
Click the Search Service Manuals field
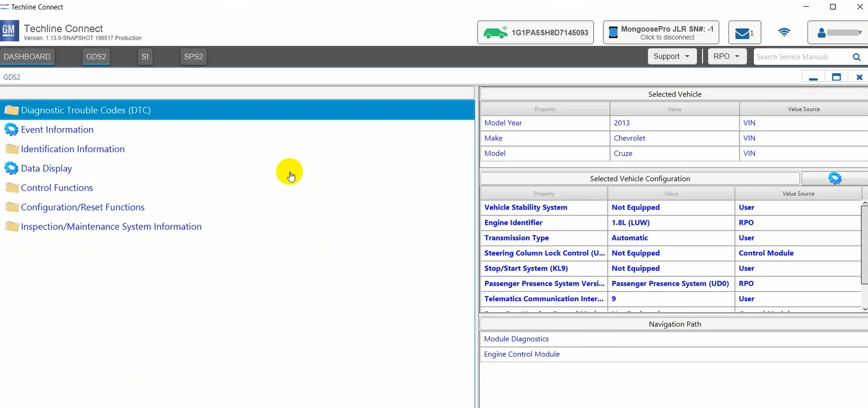tap(799, 57)
